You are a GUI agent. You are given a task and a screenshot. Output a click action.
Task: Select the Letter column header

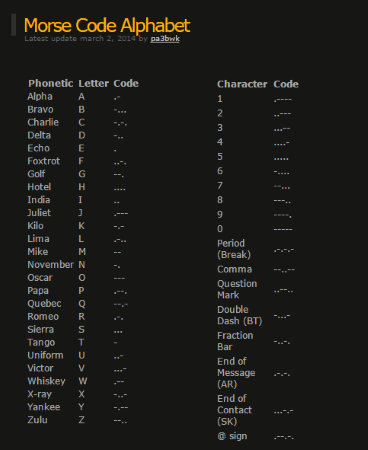(93, 83)
